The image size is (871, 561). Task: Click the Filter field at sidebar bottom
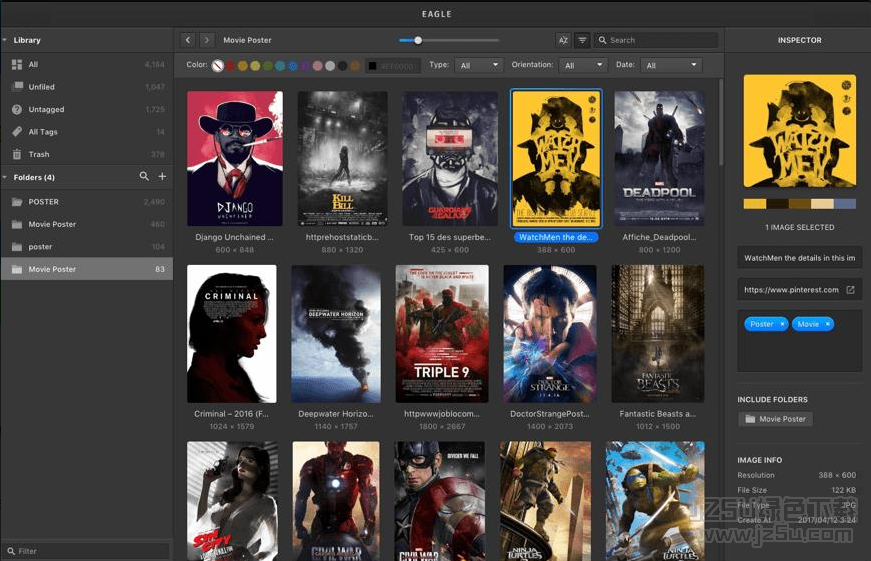pos(87,551)
